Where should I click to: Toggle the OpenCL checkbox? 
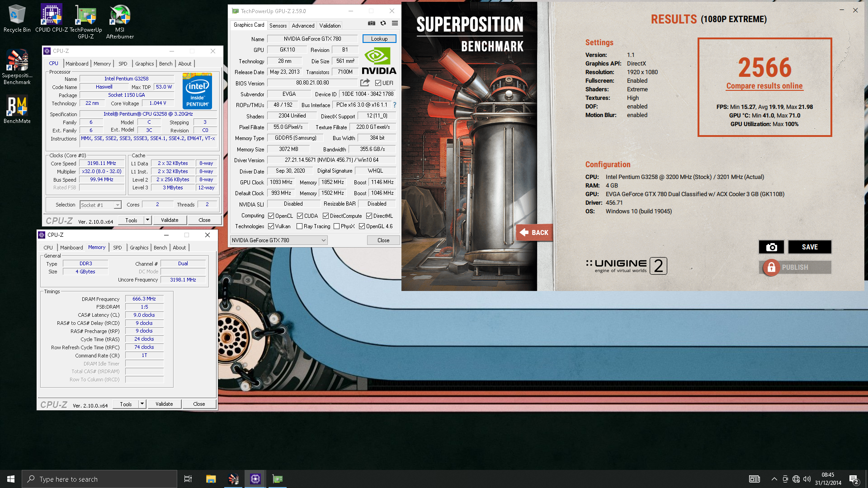click(x=271, y=216)
